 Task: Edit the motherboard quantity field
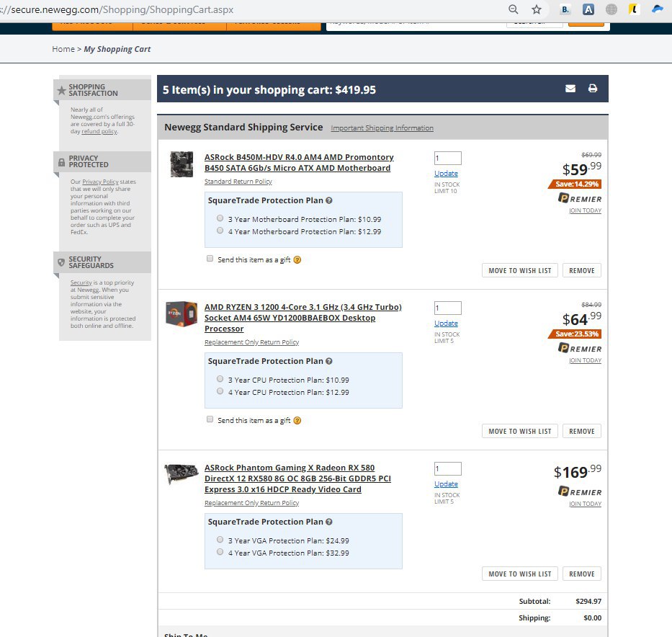click(x=447, y=159)
